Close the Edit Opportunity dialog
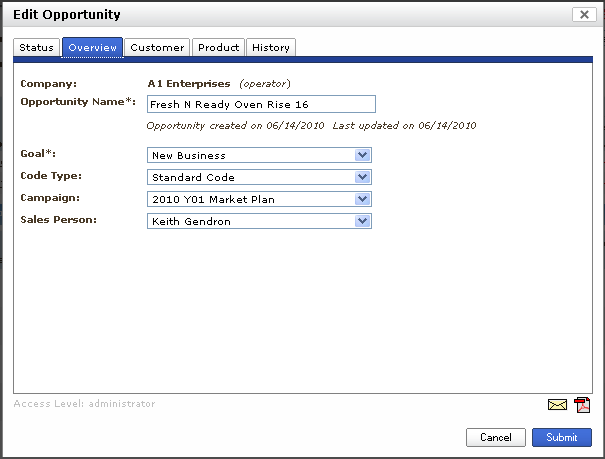This screenshot has height=459, width=605. (582, 15)
